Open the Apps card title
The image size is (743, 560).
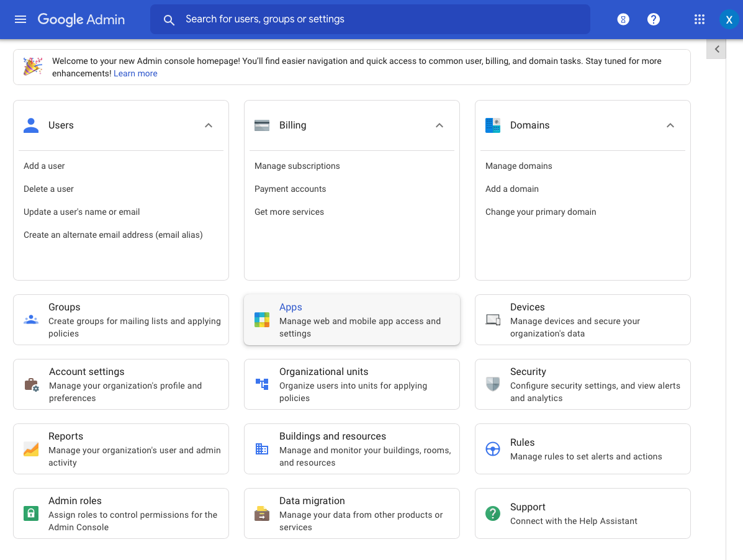coord(290,307)
